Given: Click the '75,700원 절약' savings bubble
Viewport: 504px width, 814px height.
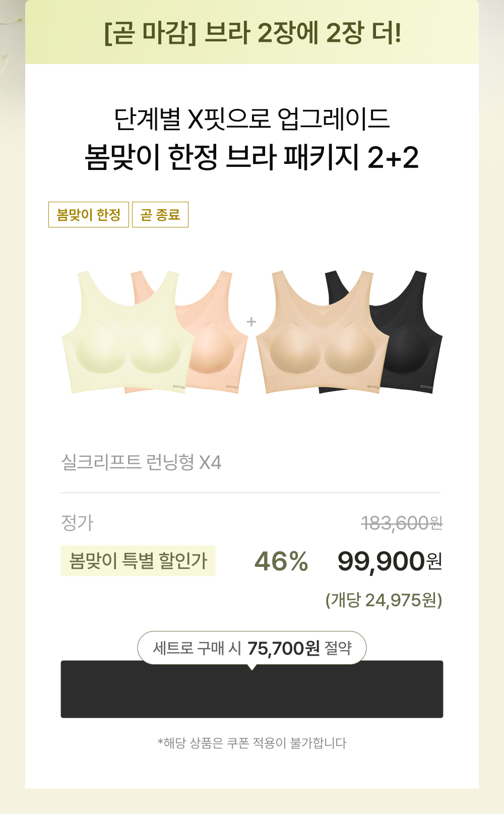Looking at the screenshot, I should 252,648.
